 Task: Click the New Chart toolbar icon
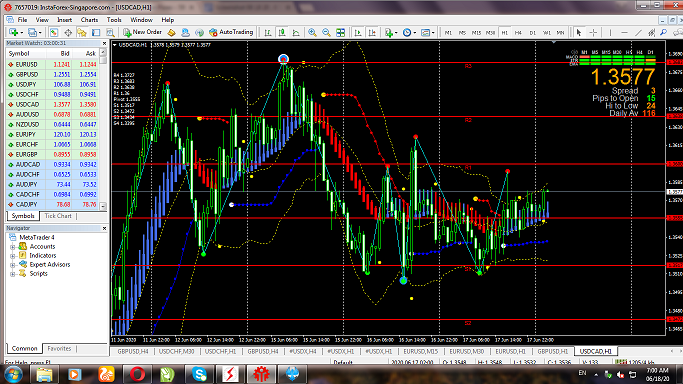14,32
